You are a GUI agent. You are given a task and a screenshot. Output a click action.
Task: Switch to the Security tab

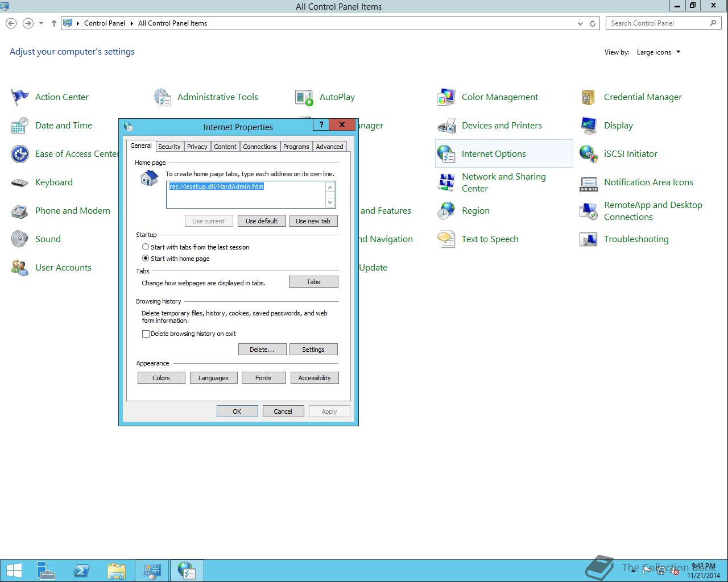click(x=169, y=147)
